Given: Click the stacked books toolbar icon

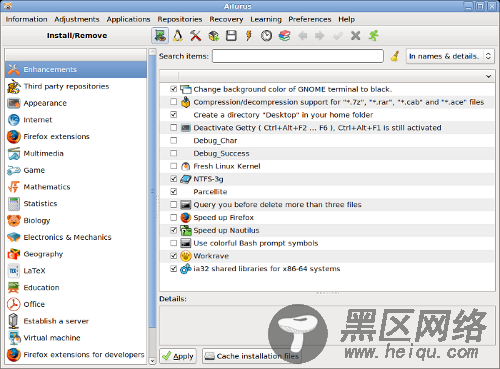Looking at the screenshot, I should pos(284,36).
